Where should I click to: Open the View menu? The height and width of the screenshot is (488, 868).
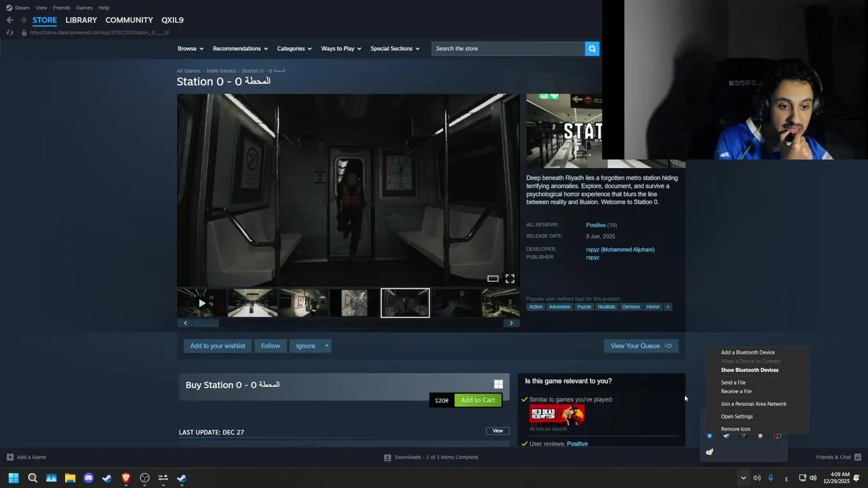pos(41,7)
